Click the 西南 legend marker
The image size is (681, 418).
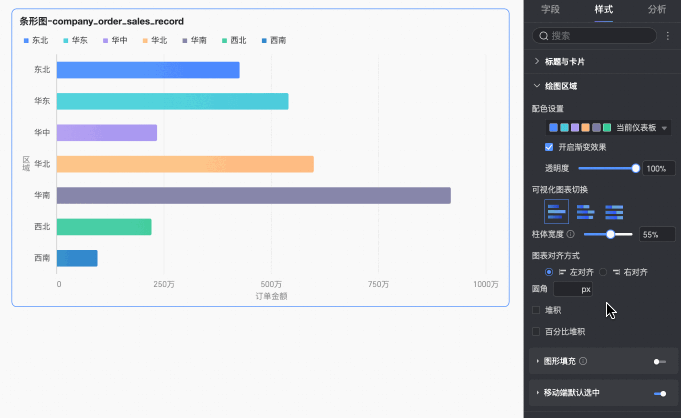point(264,41)
